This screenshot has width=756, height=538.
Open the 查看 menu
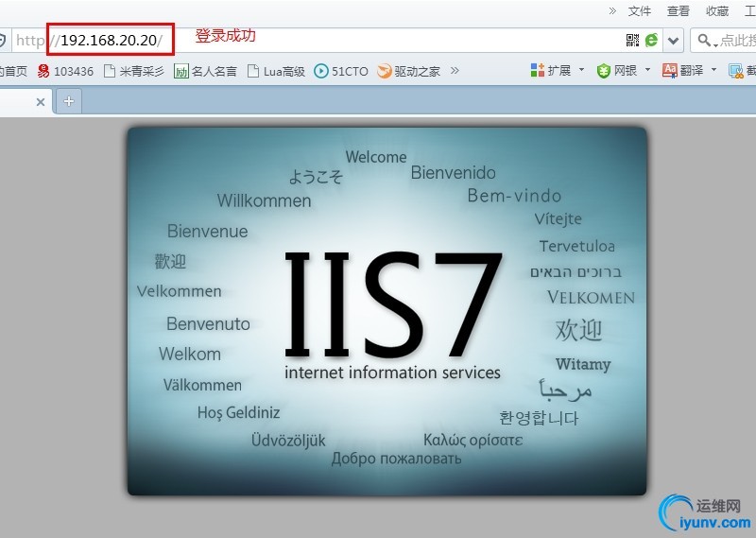[679, 10]
